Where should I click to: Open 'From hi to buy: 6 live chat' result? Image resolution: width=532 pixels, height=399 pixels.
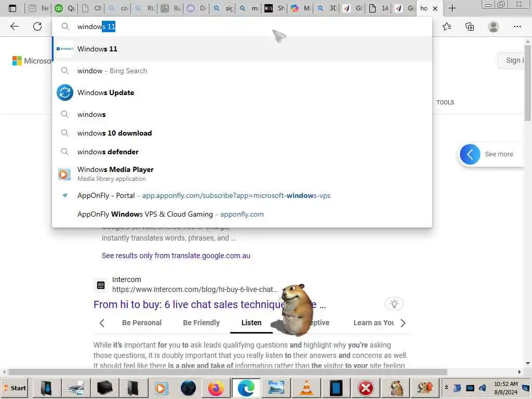(x=209, y=304)
